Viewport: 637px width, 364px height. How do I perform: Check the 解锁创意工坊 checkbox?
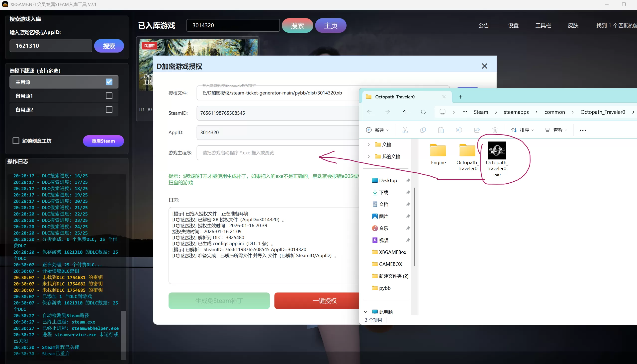tap(16, 141)
